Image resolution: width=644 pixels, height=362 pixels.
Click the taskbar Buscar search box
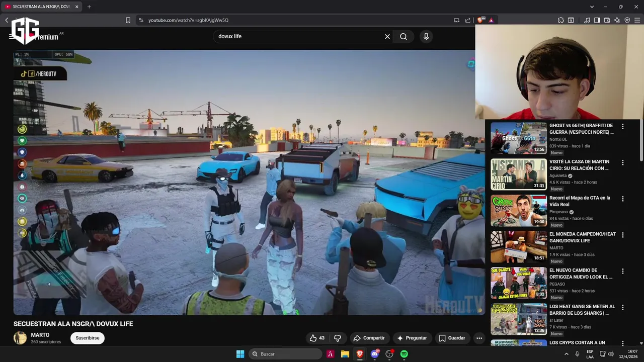click(285, 354)
